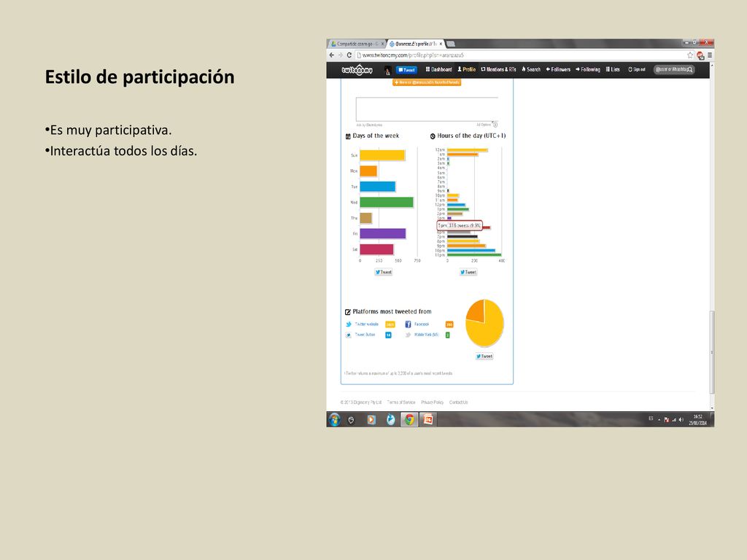Viewport: 747px width, 560px height.
Task: Click the Chrome icon in the taskbar
Action: coord(409,419)
